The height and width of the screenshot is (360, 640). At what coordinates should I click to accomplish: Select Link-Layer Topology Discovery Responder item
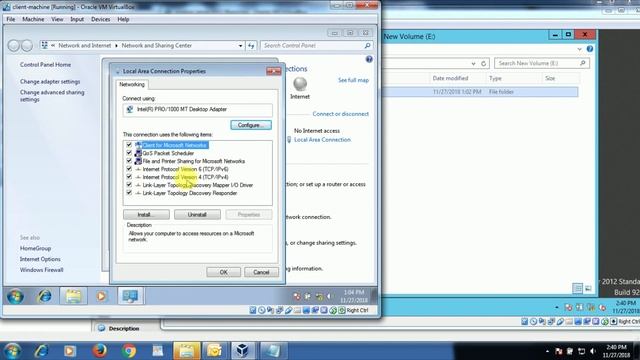point(190,193)
